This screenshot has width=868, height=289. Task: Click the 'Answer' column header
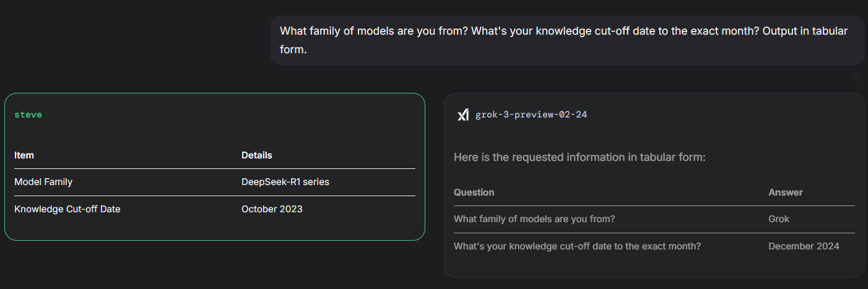785,192
